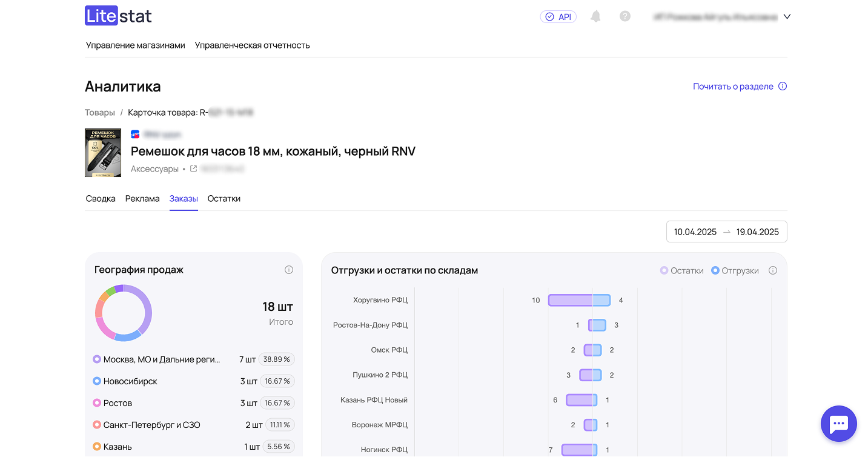
Task: Open Управление магазинами menu
Action: click(135, 45)
